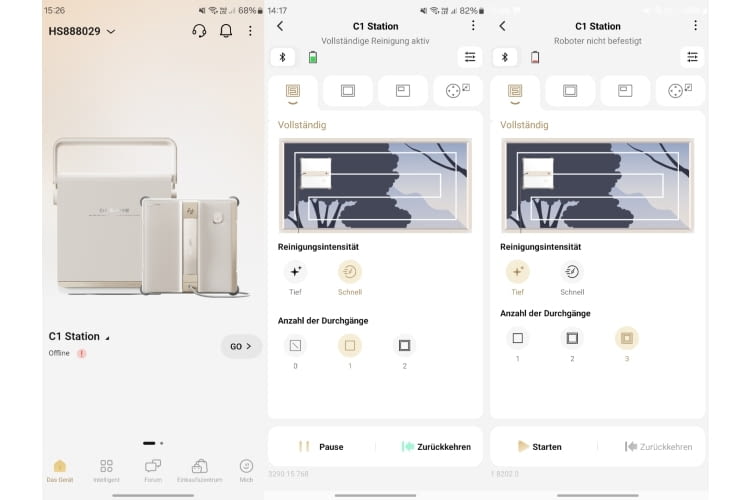The width and height of the screenshot is (750, 500).
Task: Open settings sliders icon on 'Roboter nicht befestigt' screen
Action: pos(692,57)
